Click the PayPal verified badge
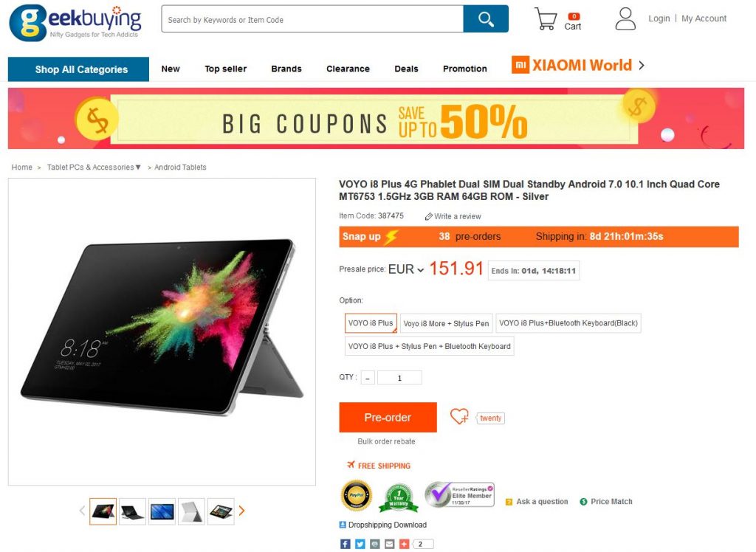Viewport: 756px width, 552px height. click(357, 496)
